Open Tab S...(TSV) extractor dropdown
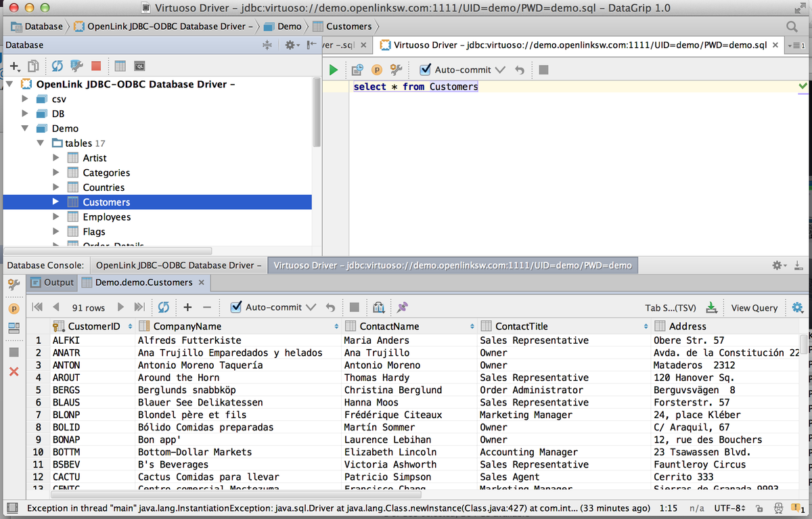This screenshot has width=812, height=519. [x=670, y=308]
